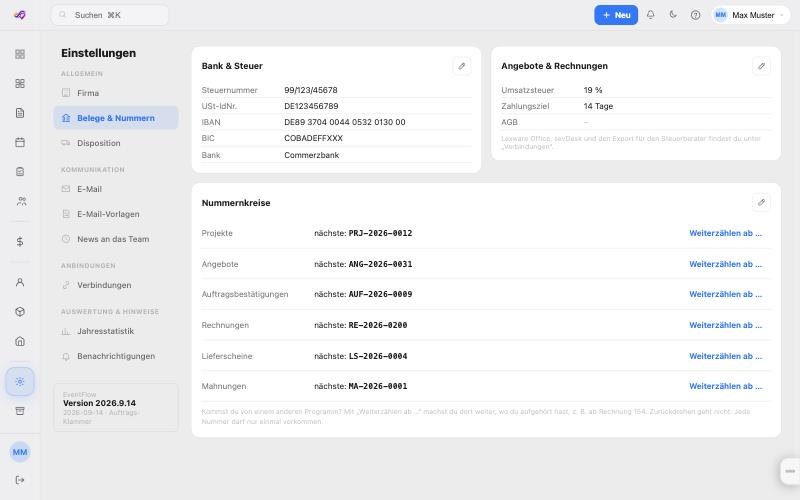Viewport: 800px width, 500px height.
Task: Click the logout icon at bottom left
Action: [20, 480]
